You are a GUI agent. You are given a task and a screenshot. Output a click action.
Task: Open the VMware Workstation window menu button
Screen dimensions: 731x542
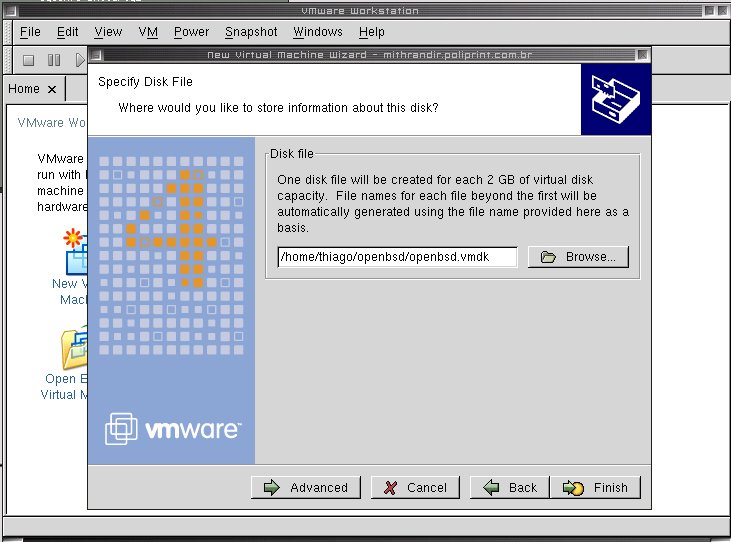point(11,10)
